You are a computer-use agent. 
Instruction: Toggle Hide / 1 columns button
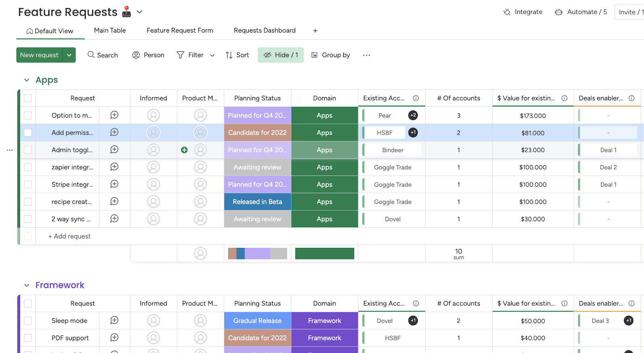[x=281, y=55]
